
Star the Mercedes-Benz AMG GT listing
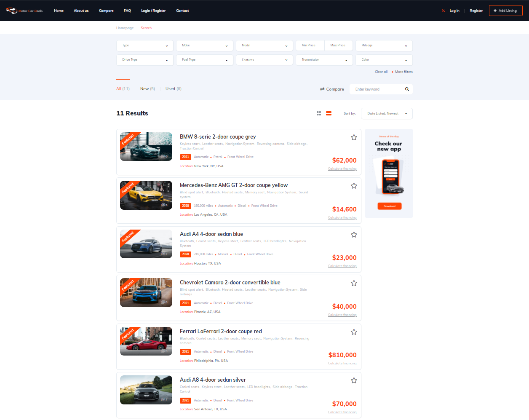(354, 186)
